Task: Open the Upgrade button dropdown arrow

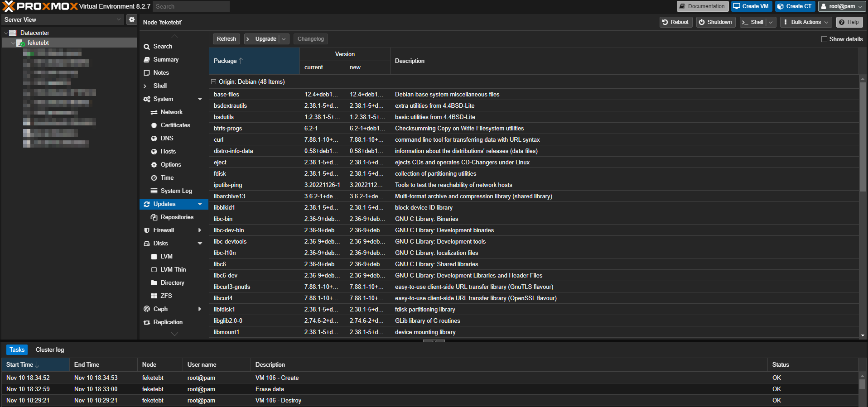Action: [284, 39]
